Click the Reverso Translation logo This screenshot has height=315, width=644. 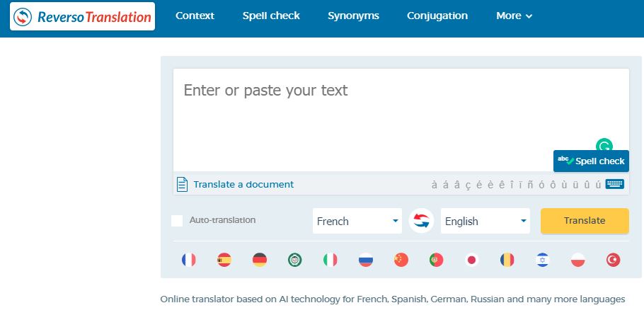point(82,16)
